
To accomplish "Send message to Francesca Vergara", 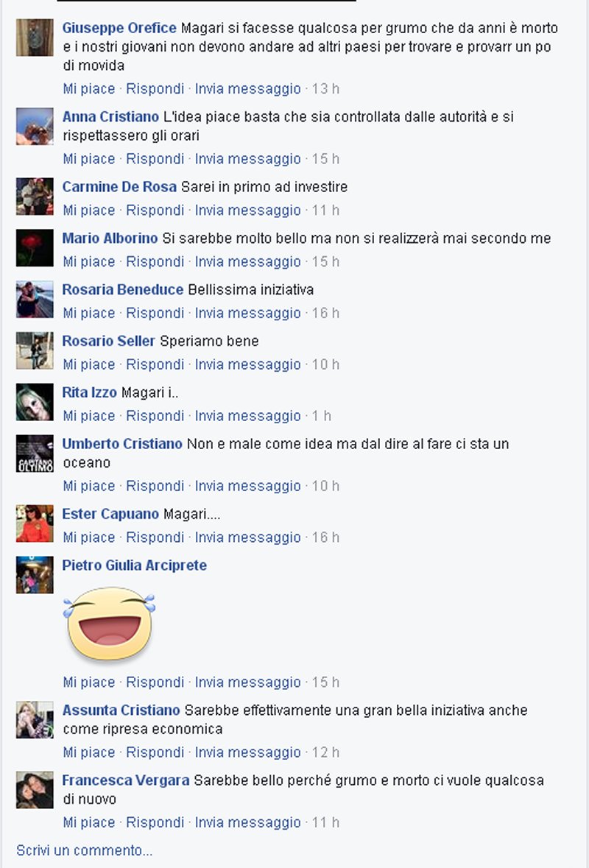I will [x=247, y=822].
